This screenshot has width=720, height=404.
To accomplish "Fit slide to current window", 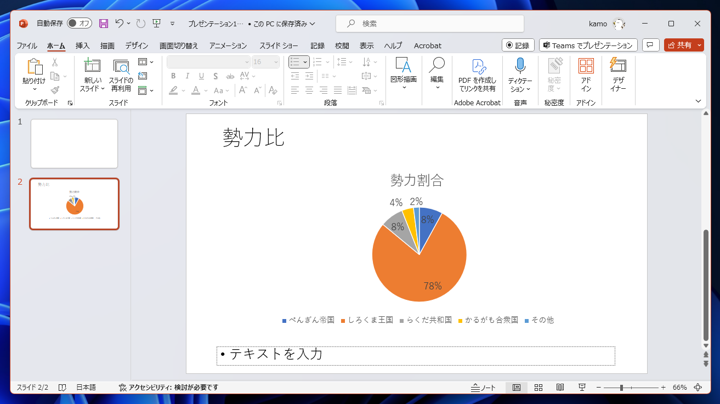I will click(698, 387).
